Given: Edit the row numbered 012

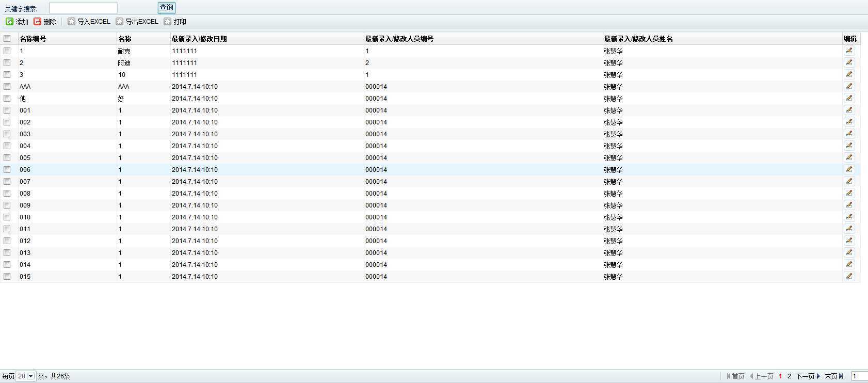Looking at the screenshot, I should pyautogui.click(x=849, y=241).
